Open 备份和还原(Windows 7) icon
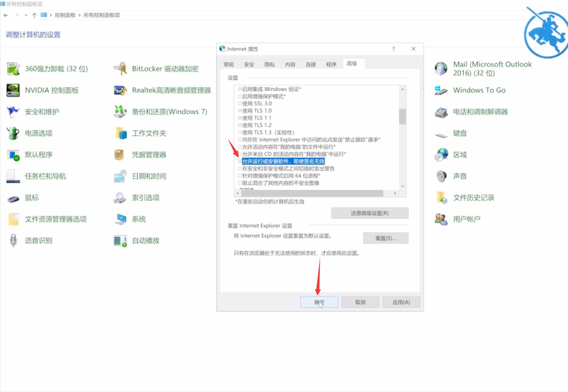 coord(120,112)
